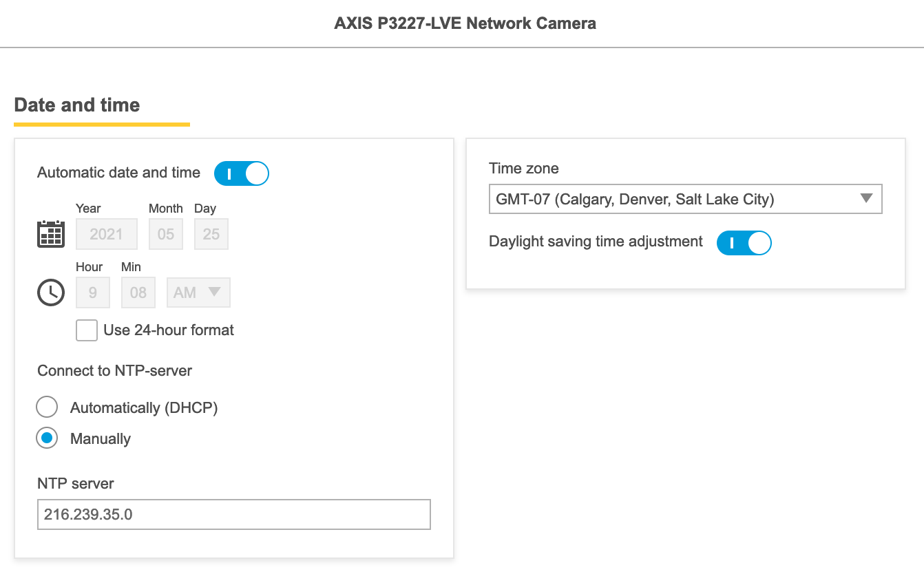924x585 pixels.
Task: Enable the Use 24-hour format checkbox
Action: pos(87,330)
